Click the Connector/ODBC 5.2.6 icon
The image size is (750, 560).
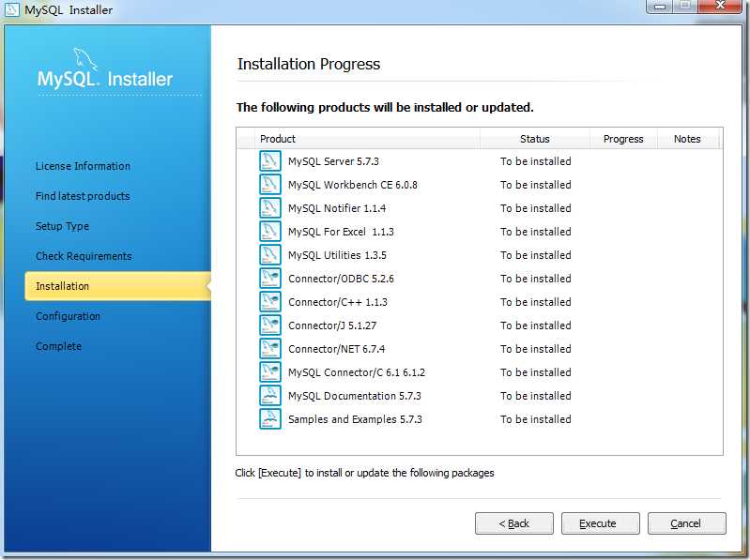(x=269, y=278)
